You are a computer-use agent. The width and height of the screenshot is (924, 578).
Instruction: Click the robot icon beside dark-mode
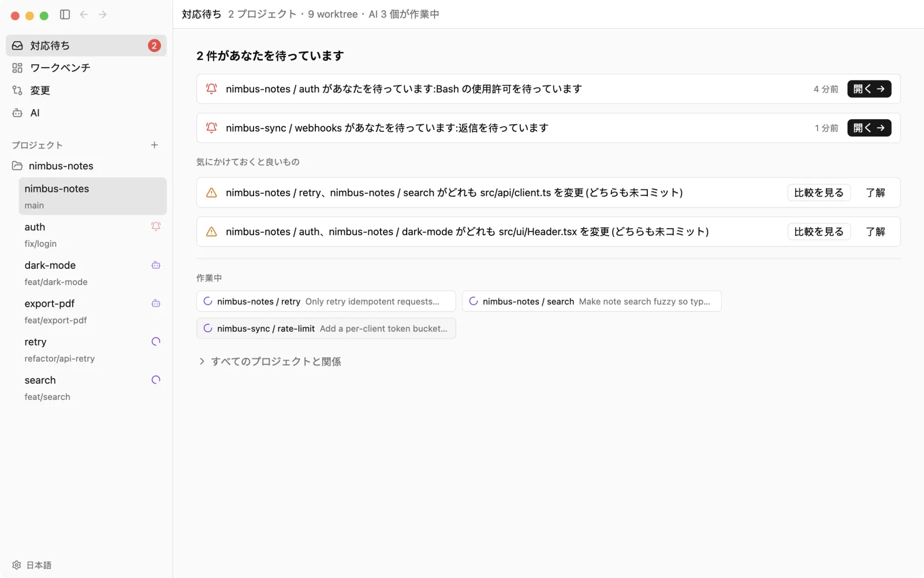pos(156,265)
